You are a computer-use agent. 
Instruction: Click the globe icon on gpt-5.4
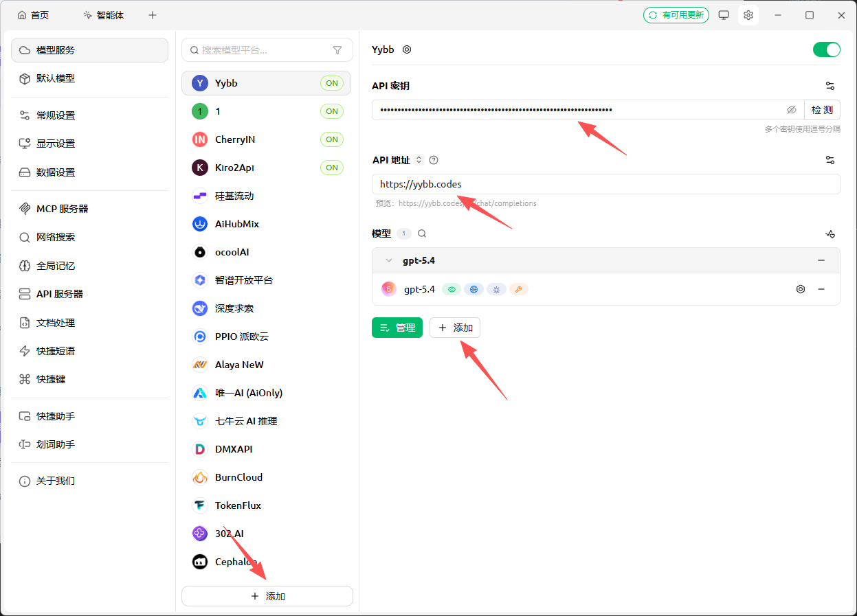point(474,289)
